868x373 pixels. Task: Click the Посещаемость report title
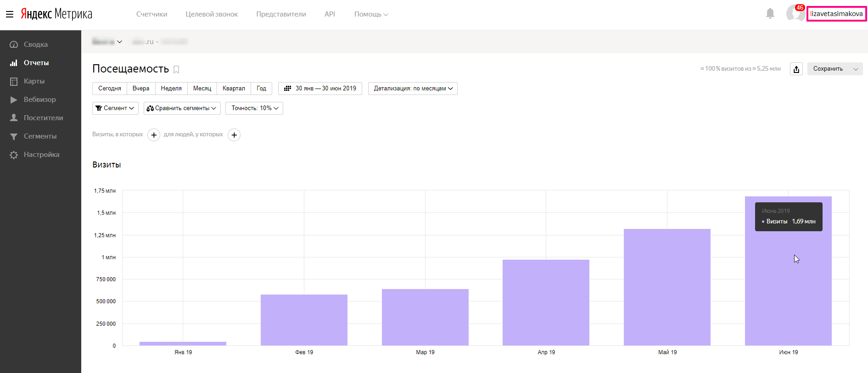click(131, 69)
